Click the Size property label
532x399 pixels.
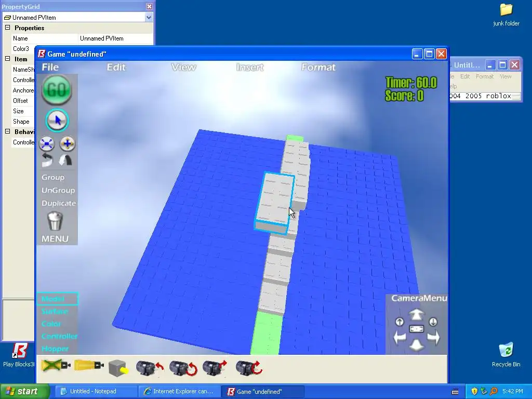pyautogui.click(x=18, y=111)
